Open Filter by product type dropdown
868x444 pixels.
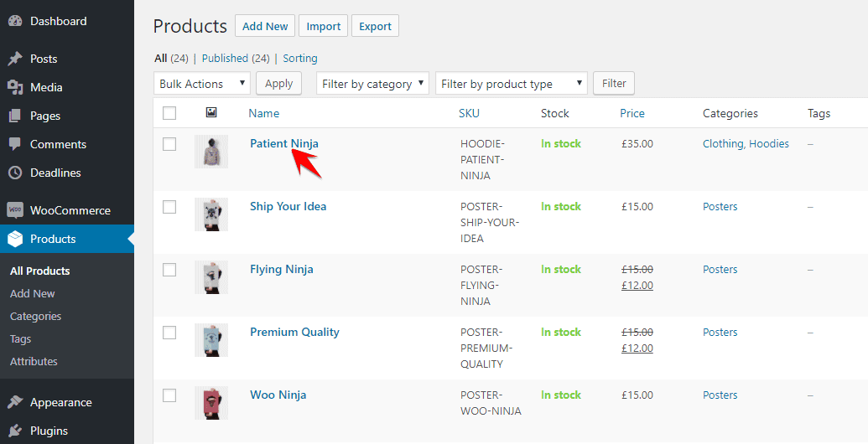coord(511,84)
